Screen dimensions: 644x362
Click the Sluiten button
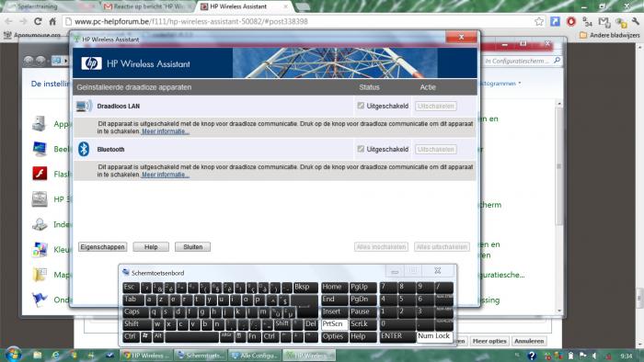tap(192, 247)
